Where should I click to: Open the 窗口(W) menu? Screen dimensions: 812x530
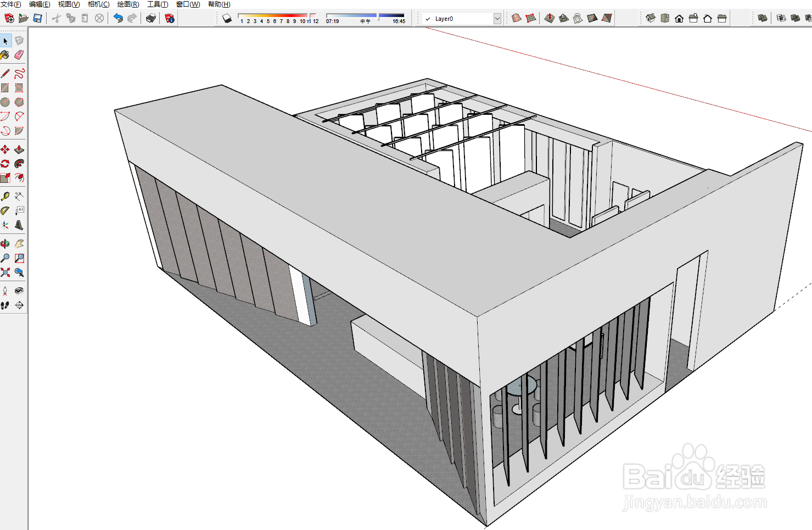click(188, 4)
